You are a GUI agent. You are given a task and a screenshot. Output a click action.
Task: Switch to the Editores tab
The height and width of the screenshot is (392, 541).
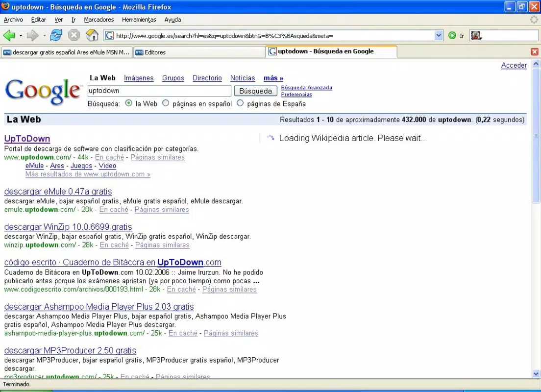coord(199,52)
